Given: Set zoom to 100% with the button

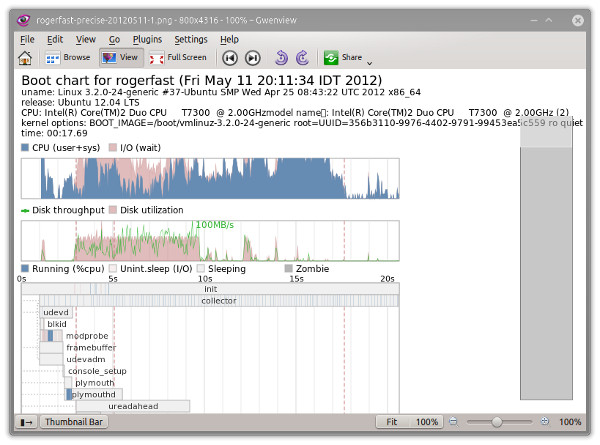Looking at the screenshot, I should [x=426, y=422].
